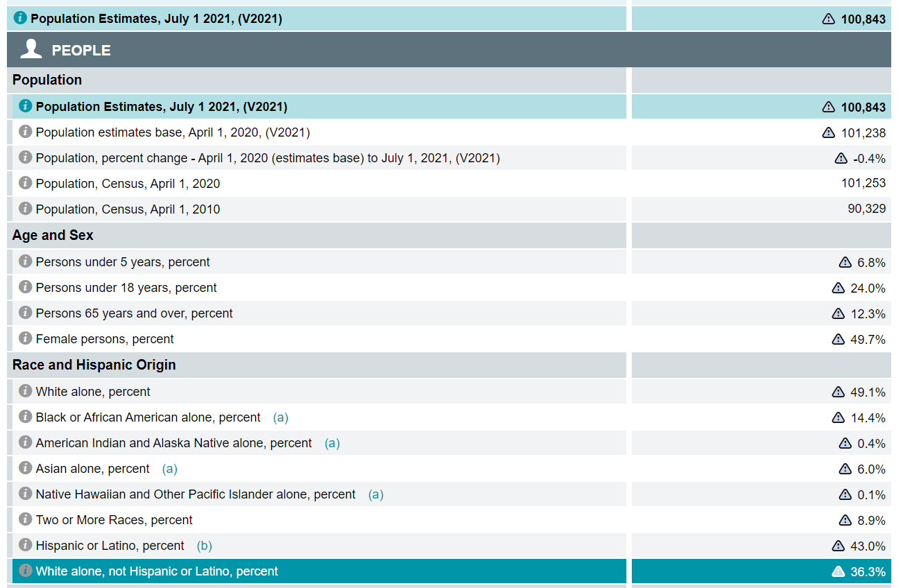The image size is (903, 588).
Task: Click info icon for Population estimates base
Action: click(26, 132)
